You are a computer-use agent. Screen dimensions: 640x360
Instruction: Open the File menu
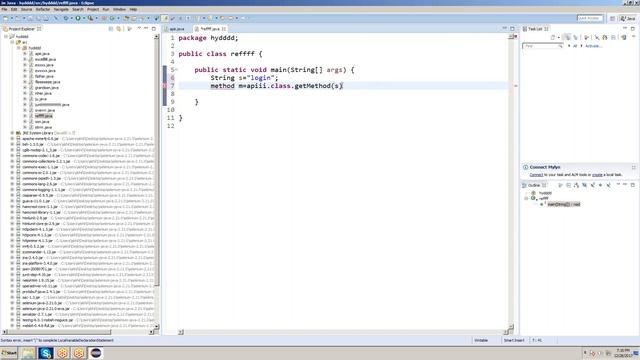coord(4,9)
